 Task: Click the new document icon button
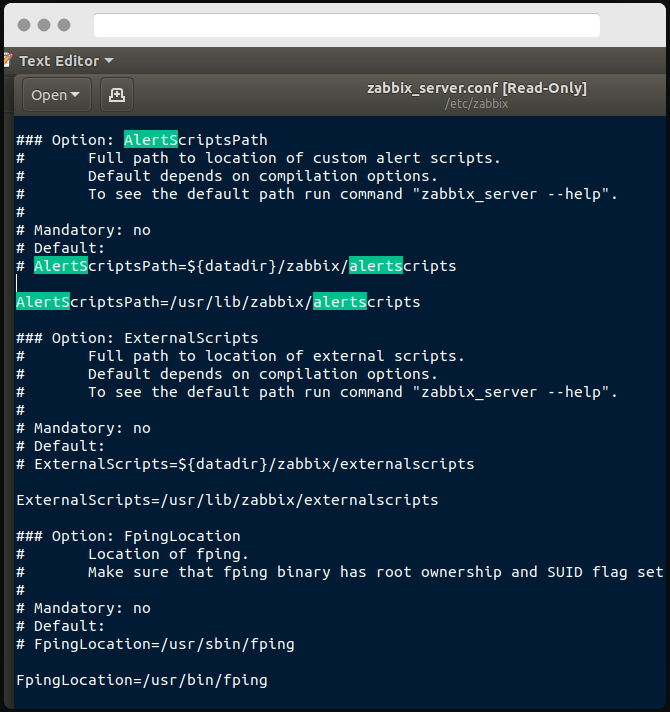point(117,94)
